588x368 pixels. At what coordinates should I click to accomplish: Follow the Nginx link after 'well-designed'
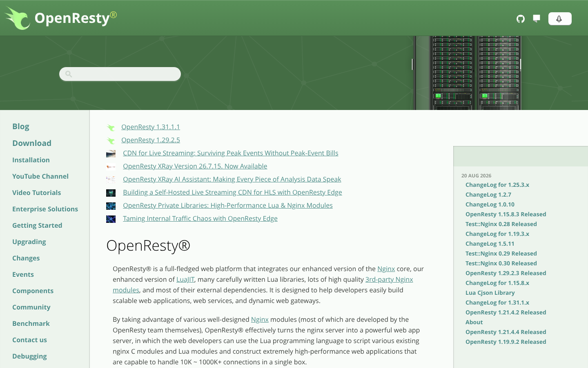click(260, 319)
